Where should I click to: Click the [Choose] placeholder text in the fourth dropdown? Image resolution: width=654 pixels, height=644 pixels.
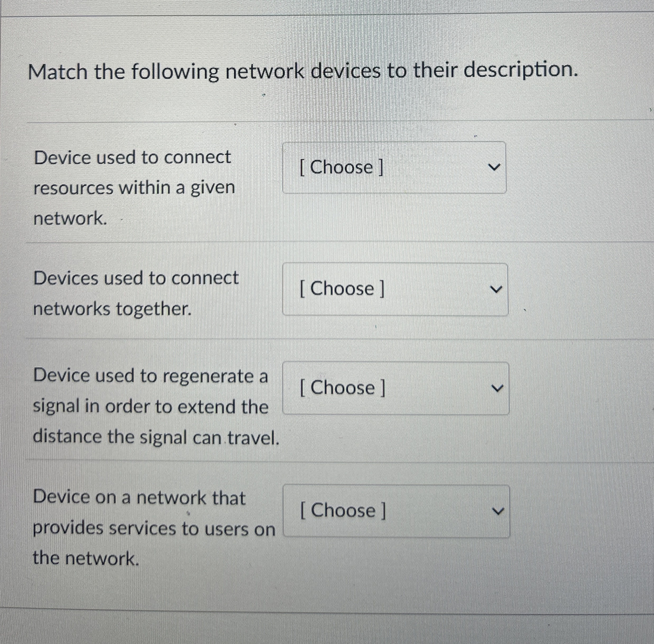[x=342, y=511]
